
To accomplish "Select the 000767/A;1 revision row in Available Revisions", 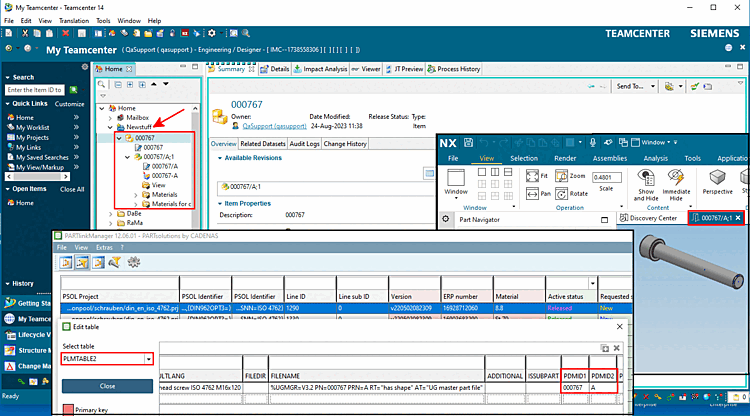I will coord(325,187).
